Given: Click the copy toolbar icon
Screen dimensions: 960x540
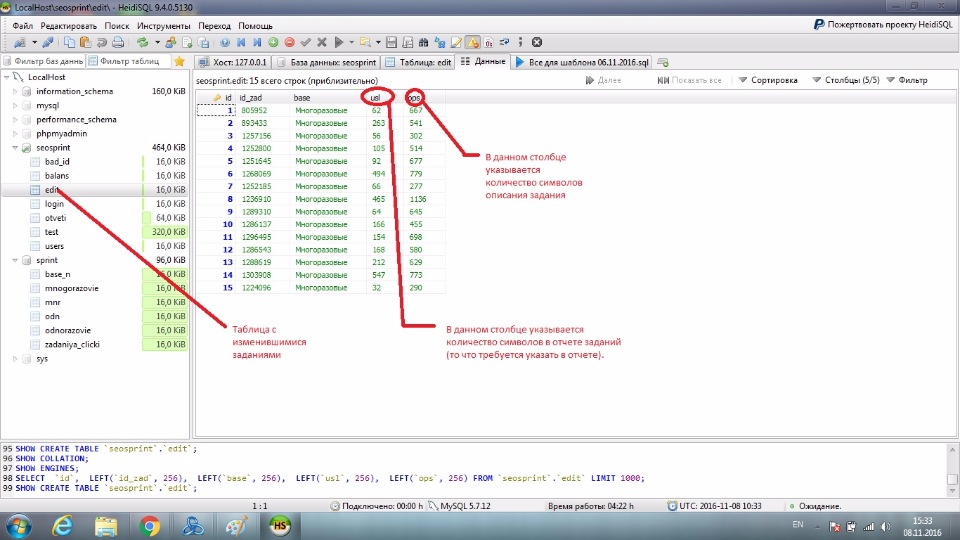Looking at the screenshot, I should click(x=69, y=42).
